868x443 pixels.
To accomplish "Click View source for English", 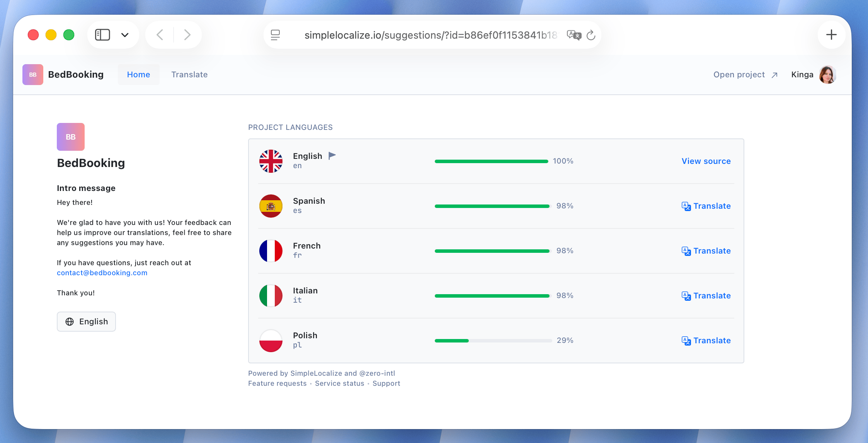I will (x=706, y=161).
